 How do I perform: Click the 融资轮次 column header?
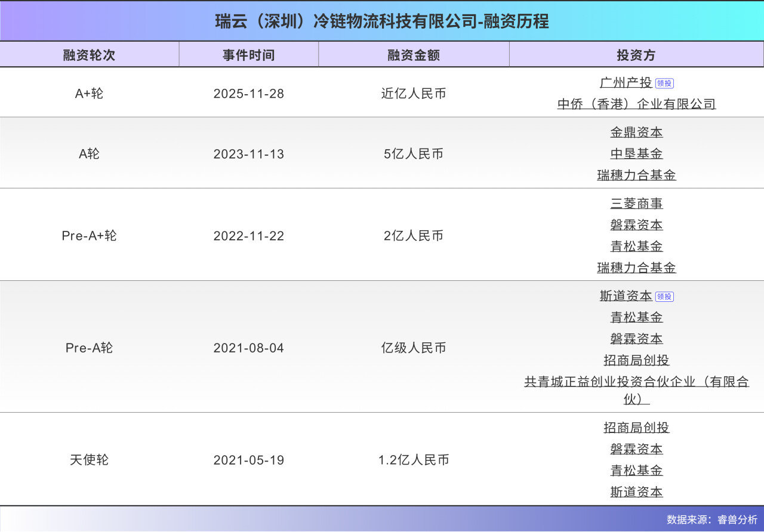[89, 55]
